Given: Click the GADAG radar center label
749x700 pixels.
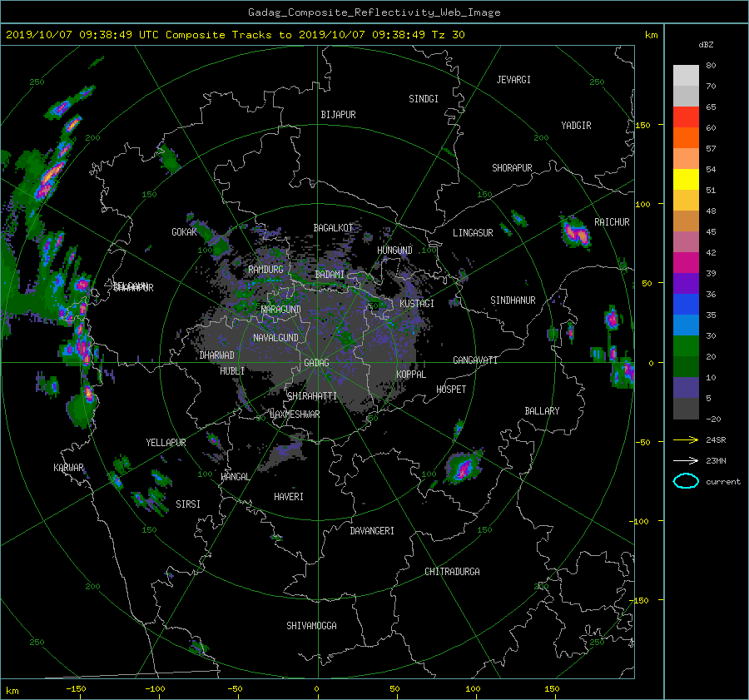Looking at the screenshot, I should (316, 363).
